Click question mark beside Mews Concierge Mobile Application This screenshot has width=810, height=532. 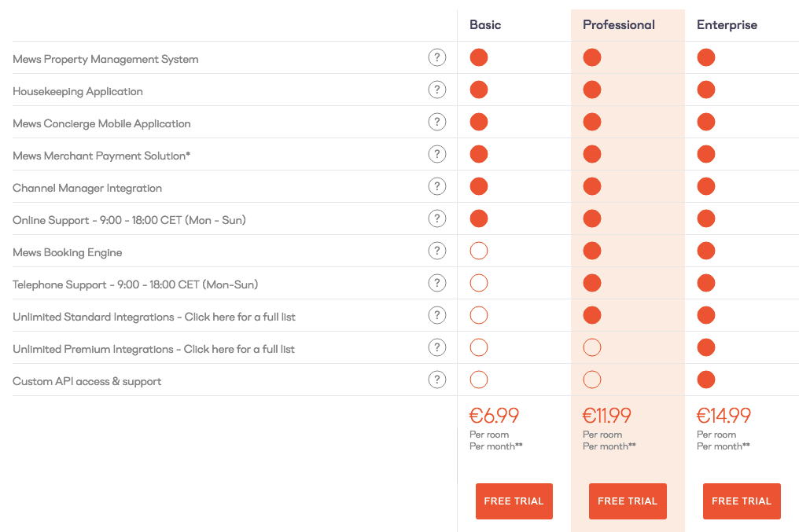point(436,122)
